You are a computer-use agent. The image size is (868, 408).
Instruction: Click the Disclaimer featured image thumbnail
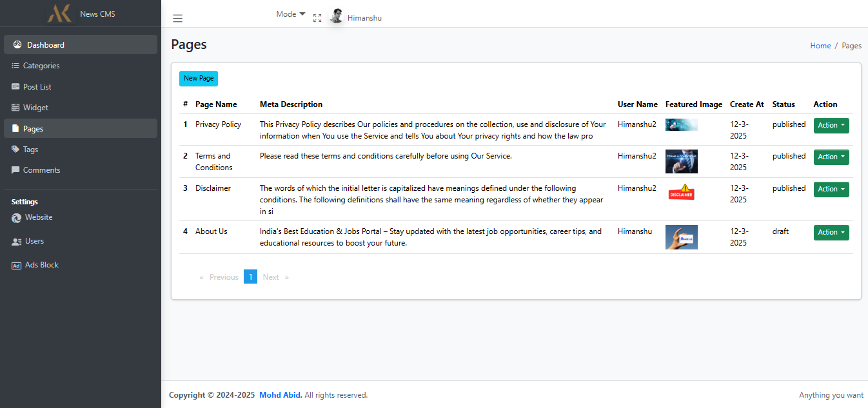tap(681, 191)
